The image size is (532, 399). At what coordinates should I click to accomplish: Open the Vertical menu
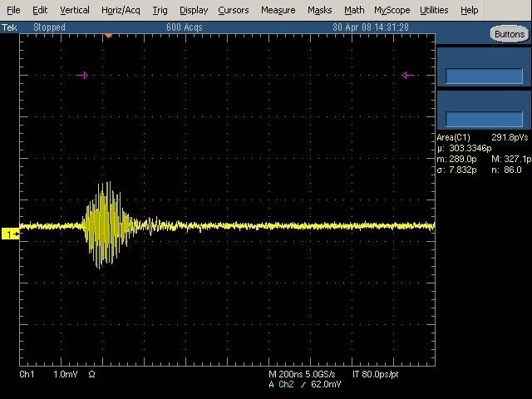tap(75, 10)
